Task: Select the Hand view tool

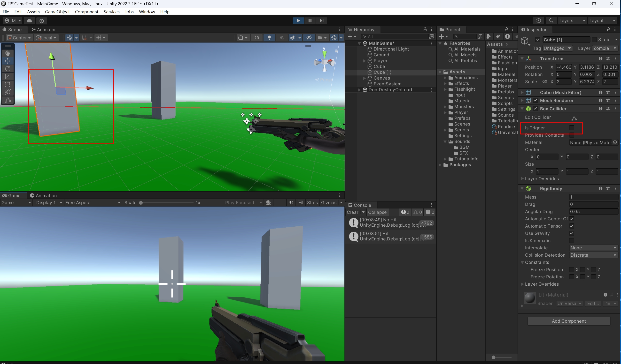Action: [x=8, y=53]
